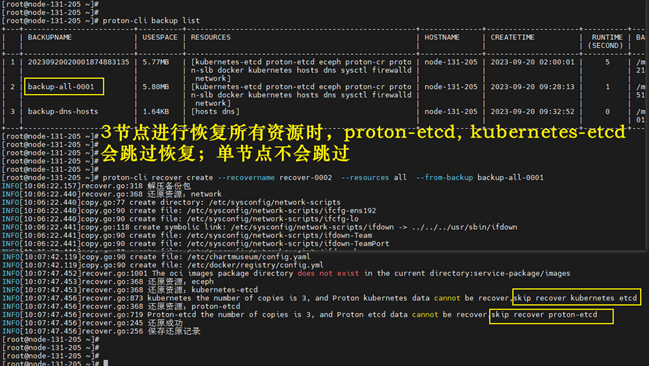
Task: Click log text '还原资源: network'
Action: point(185,194)
